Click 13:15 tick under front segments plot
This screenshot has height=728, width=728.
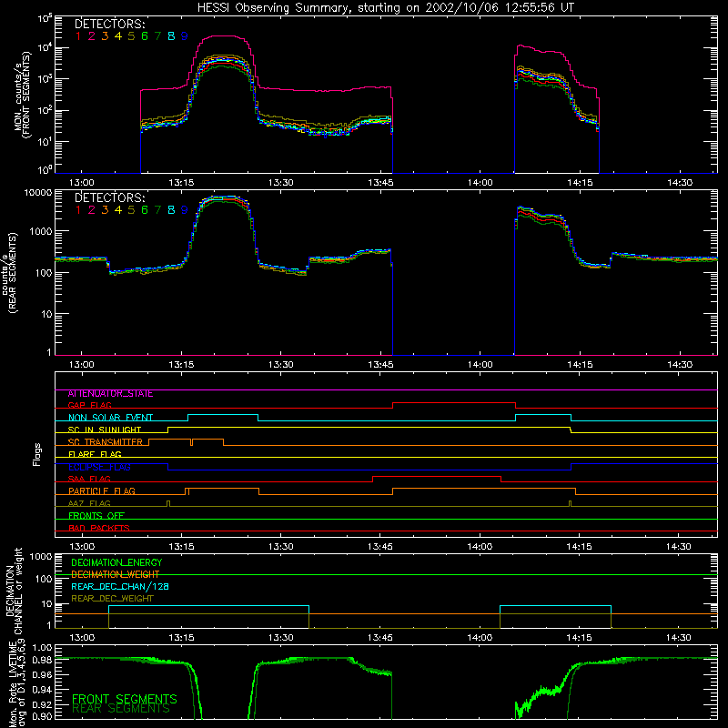point(181,183)
